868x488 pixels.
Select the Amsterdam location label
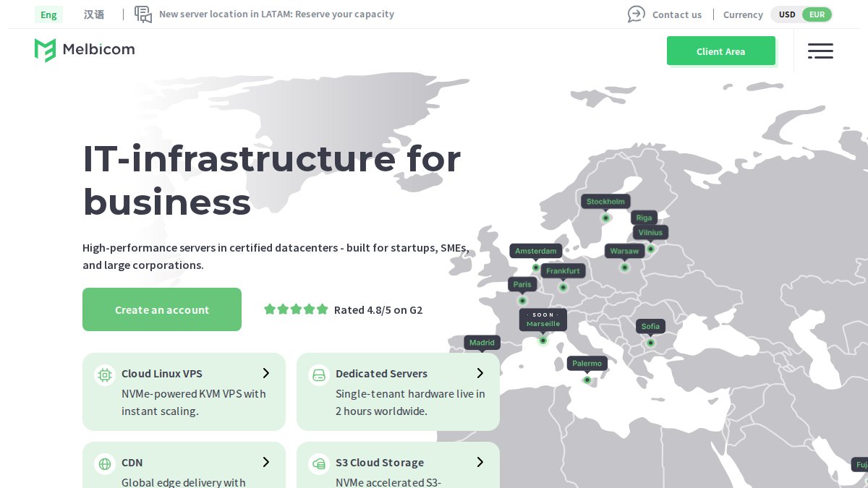click(x=536, y=251)
